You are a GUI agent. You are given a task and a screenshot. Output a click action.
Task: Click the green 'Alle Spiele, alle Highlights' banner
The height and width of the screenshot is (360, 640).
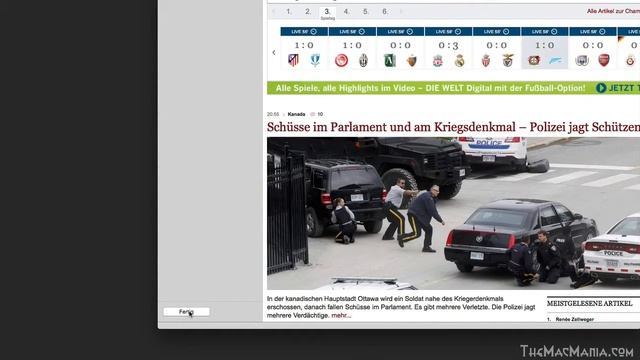pyautogui.click(x=453, y=88)
